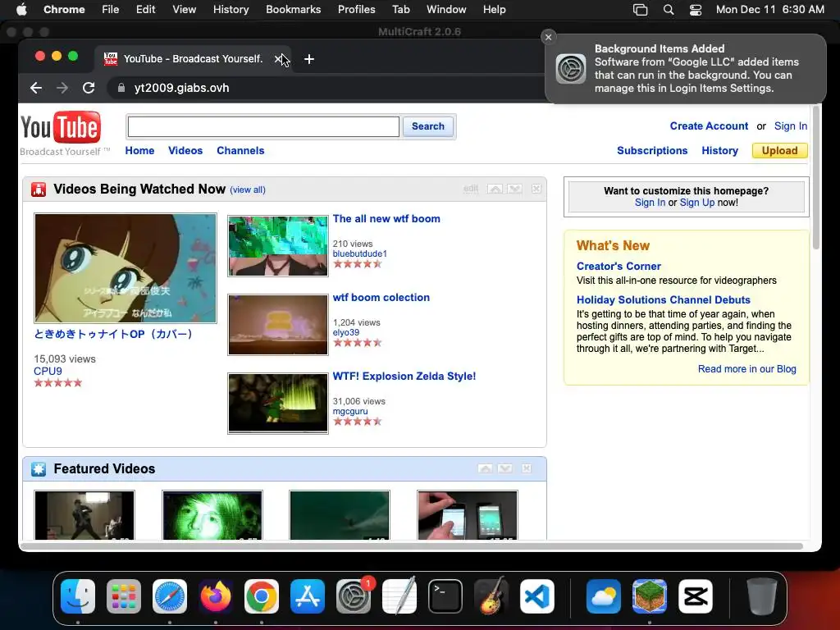The image size is (840, 630).
Task: Dismiss the Background Items Added notification
Action: pos(548,37)
